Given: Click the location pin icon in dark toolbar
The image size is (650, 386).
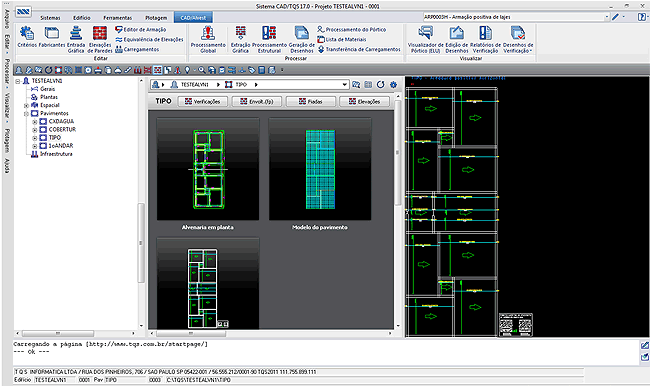Looking at the screenshot, I should coord(187,70).
